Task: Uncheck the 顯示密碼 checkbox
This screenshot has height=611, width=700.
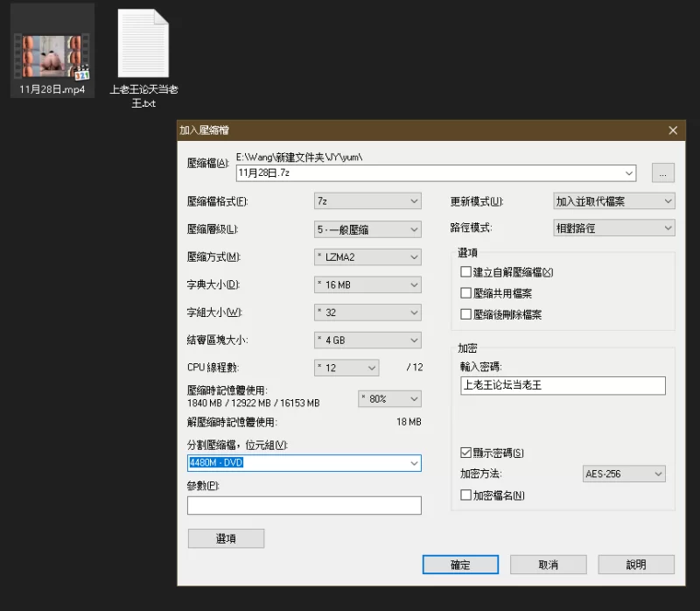Action: tap(466, 453)
